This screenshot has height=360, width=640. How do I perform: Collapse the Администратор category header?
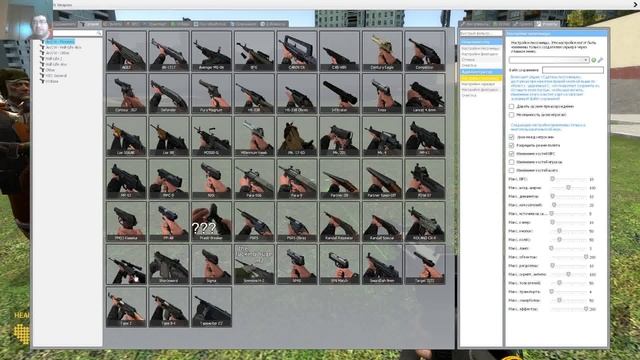coord(481,71)
